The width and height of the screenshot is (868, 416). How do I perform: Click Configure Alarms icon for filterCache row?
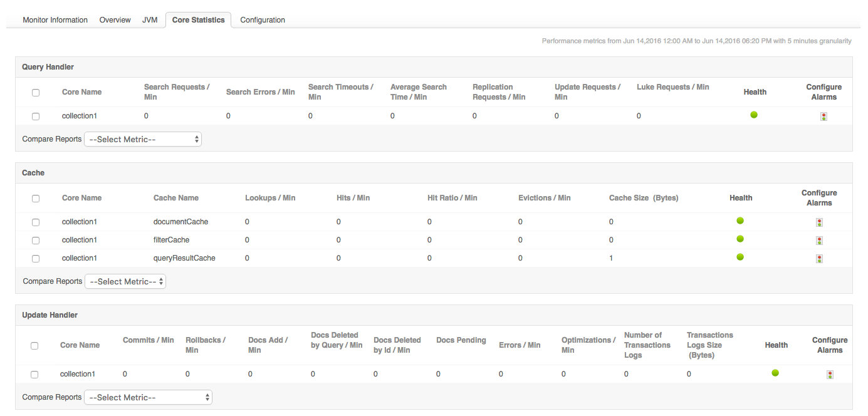819,241
